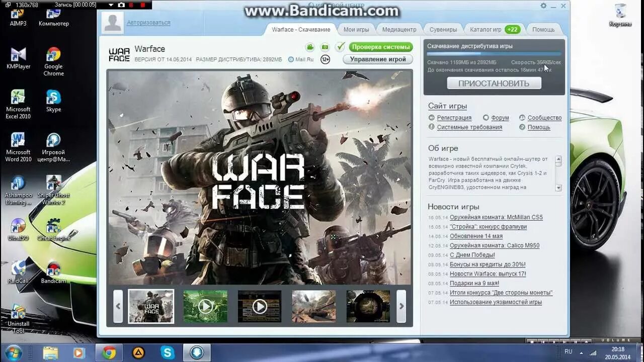Open the Игровой центр desktop shortcut

point(54,147)
